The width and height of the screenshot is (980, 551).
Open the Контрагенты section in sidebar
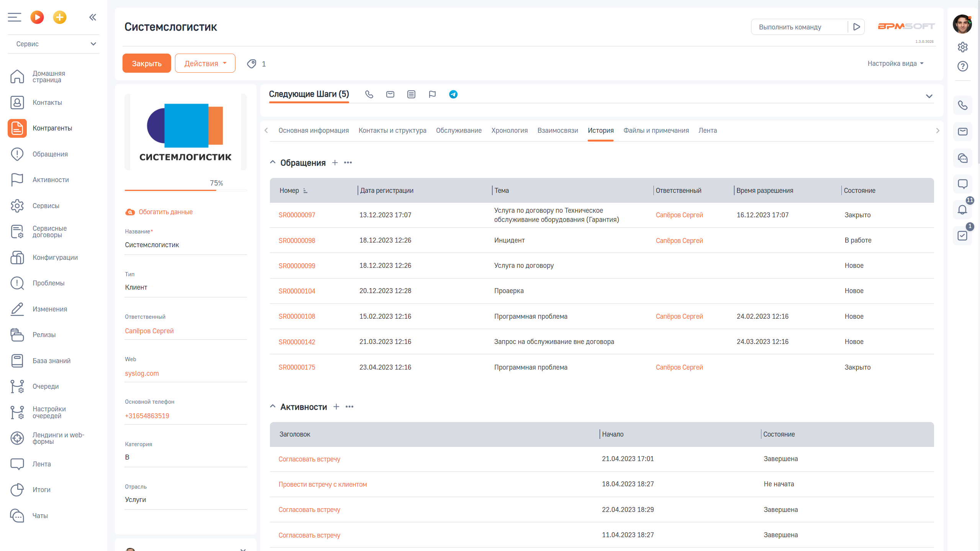tap(52, 128)
